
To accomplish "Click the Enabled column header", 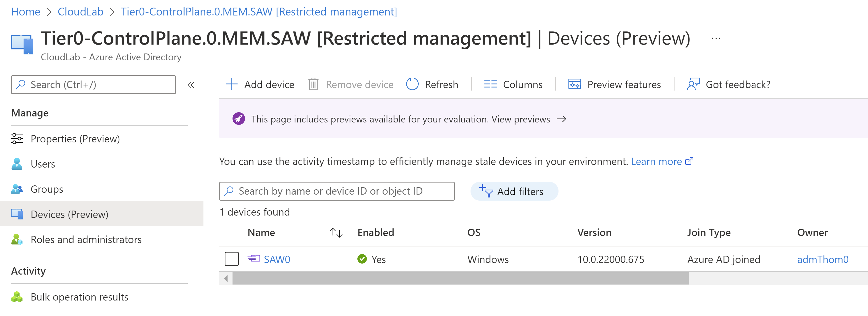I will coord(375,232).
